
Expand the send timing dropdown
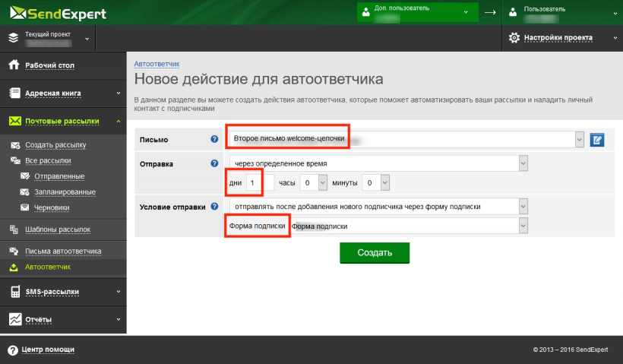point(523,163)
